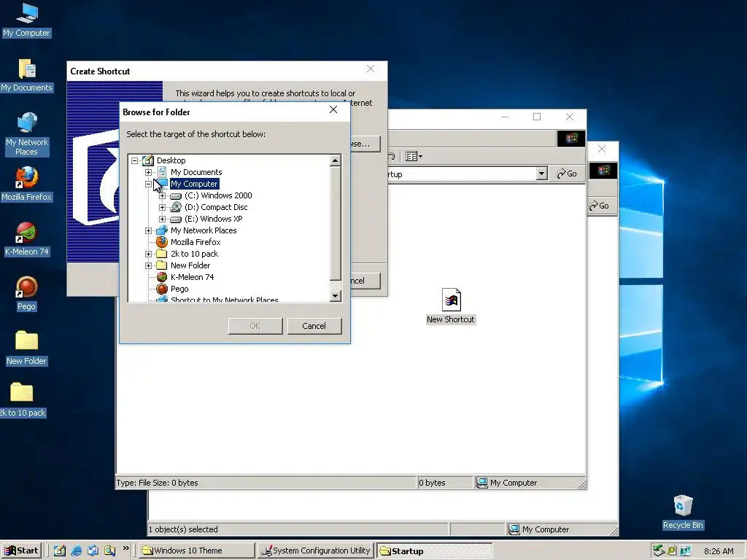Switch to System Configuration Utility taskbar button
The image size is (747, 560).
click(x=315, y=551)
